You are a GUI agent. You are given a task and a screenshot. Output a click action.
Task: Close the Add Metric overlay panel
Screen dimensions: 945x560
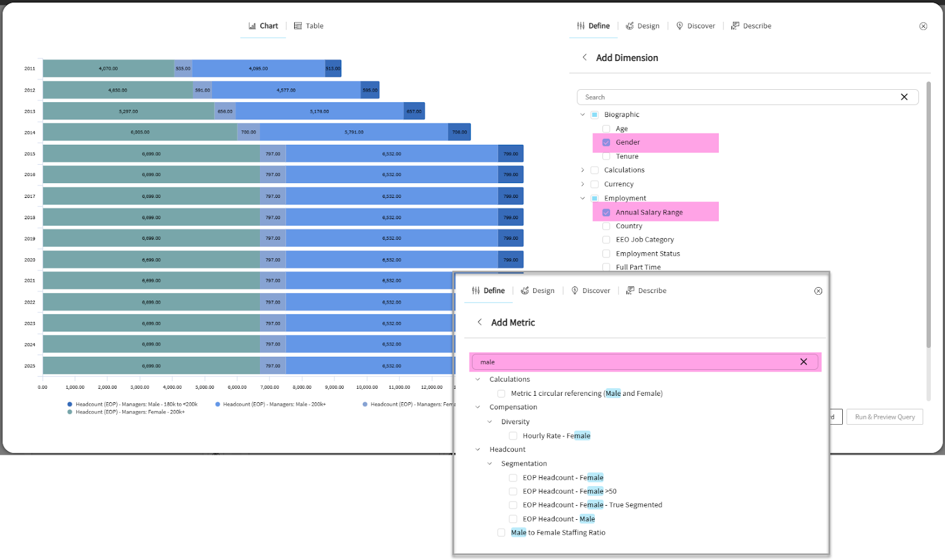point(818,291)
